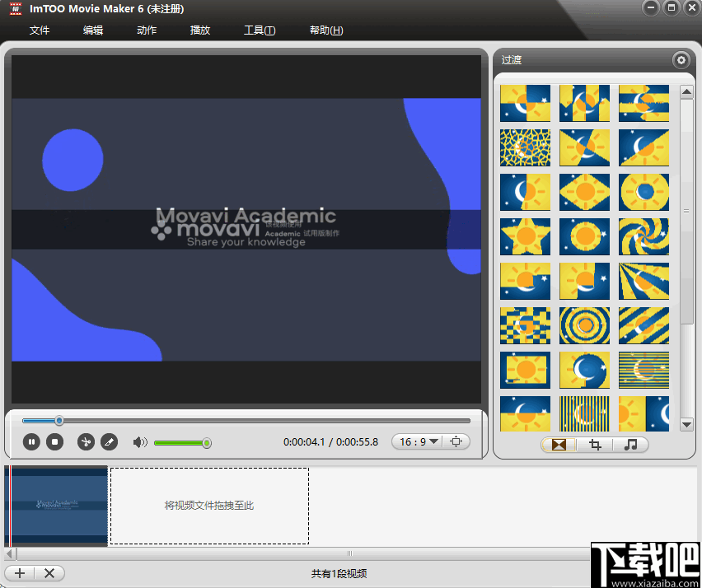Pause the video preview
The height and width of the screenshot is (588, 702).
pyautogui.click(x=31, y=441)
